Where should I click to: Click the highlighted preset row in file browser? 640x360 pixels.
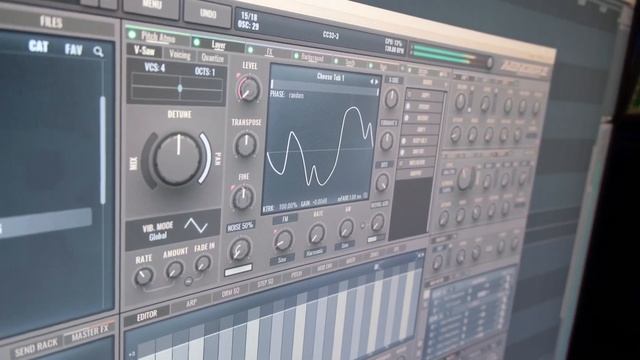click(46, 222)
